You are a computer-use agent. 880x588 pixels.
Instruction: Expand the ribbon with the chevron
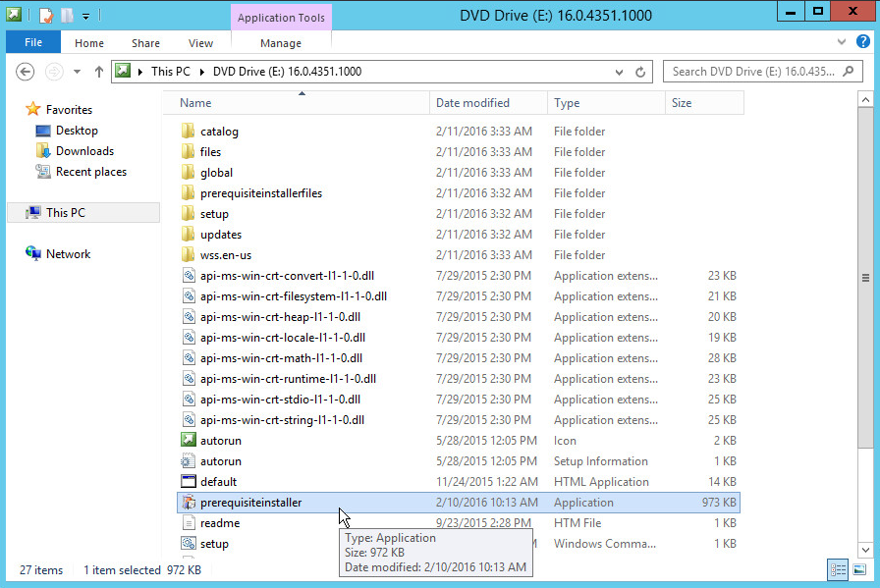pyautogui.click(x=842, y=43)
